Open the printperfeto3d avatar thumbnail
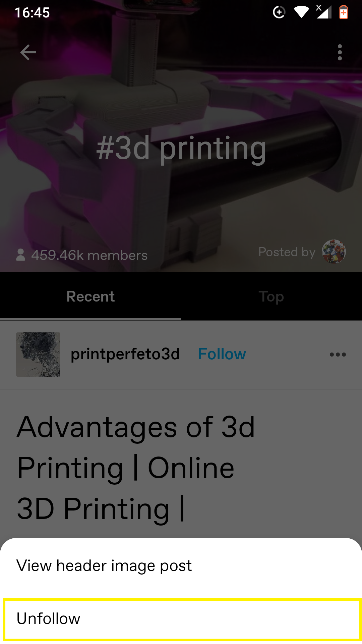The width and height of the screenshot is (362, 644). point(38,355)
